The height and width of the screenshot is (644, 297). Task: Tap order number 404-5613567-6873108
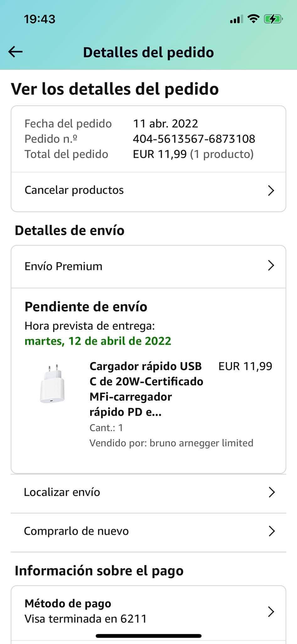194,139
